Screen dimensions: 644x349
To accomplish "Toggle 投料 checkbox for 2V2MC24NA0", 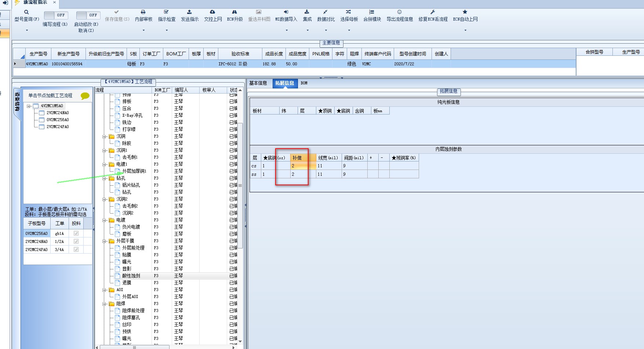I will coord(76,241).
